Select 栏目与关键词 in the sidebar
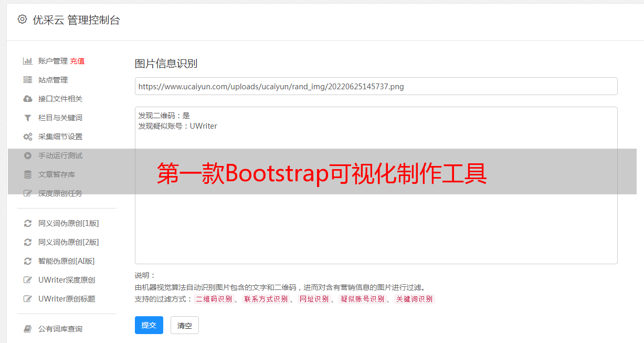This screenshot has height=343, width=644. 60,118
